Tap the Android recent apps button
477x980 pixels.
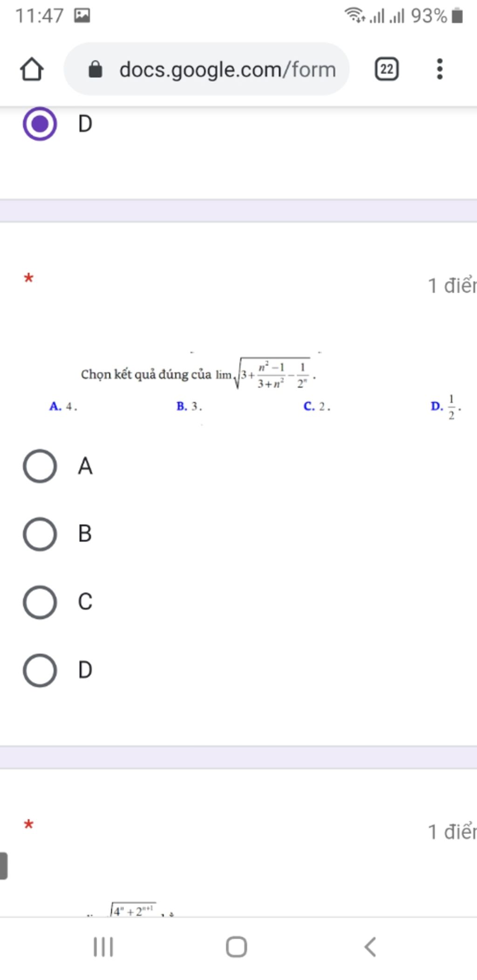point(103,946)
